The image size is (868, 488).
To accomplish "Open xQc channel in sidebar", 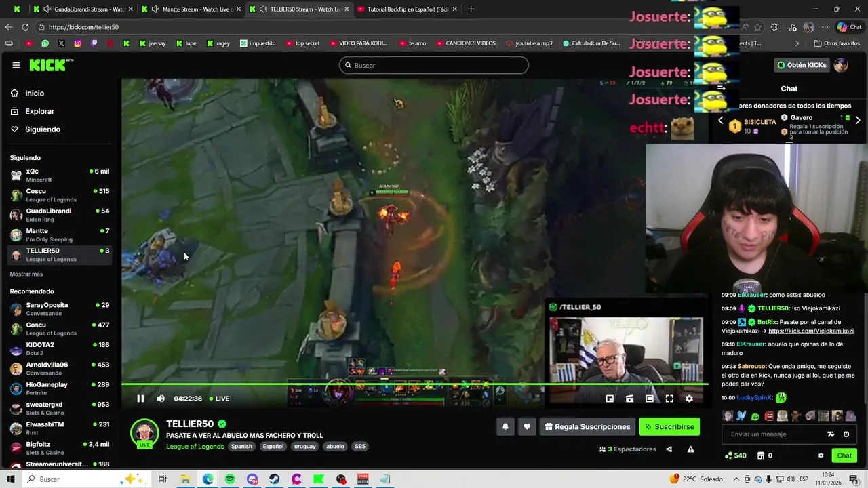I will click(60, 175).
